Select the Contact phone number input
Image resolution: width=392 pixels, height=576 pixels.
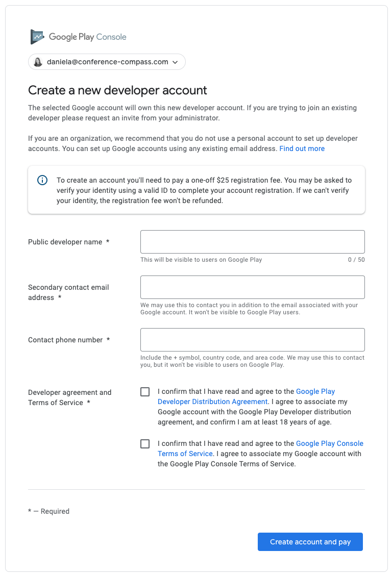pyautogui.click(x=252, y=340)
